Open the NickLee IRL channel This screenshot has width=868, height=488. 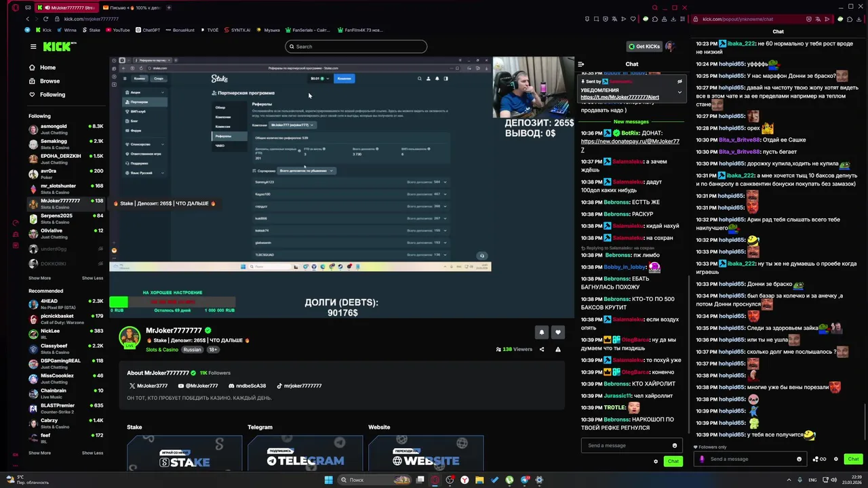click(x=66, y=333)
